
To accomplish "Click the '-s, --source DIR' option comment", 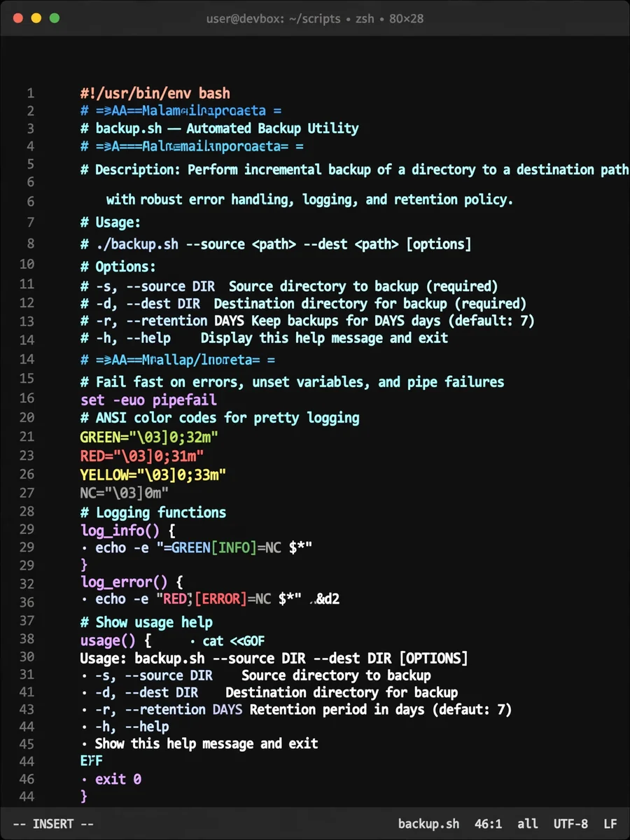I will (289, 286).
